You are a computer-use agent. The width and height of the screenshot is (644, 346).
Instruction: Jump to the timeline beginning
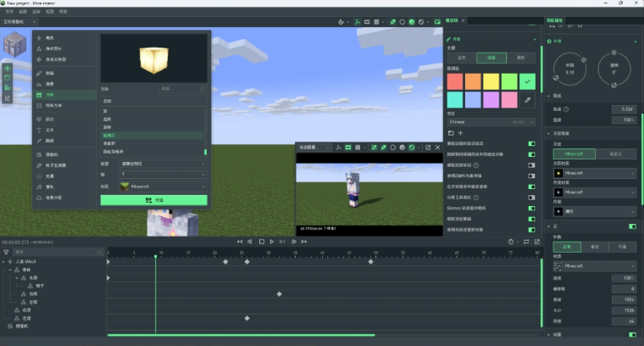point(240,242)
